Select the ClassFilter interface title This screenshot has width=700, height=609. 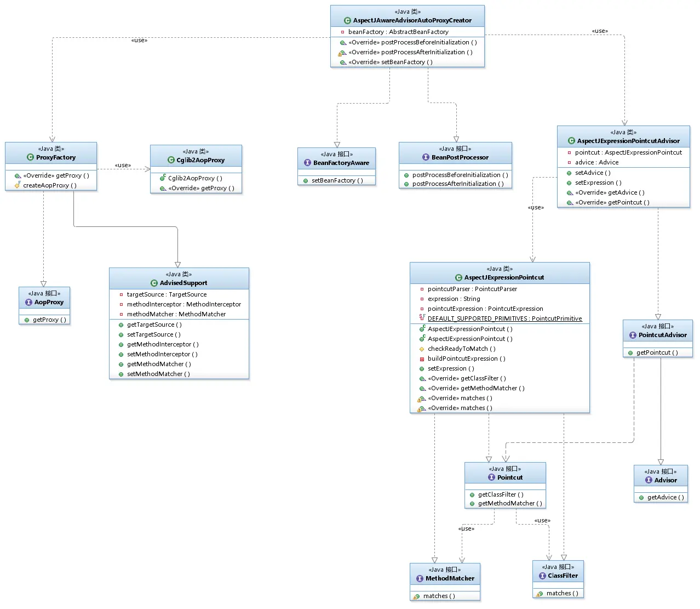(x=563, y=576)
